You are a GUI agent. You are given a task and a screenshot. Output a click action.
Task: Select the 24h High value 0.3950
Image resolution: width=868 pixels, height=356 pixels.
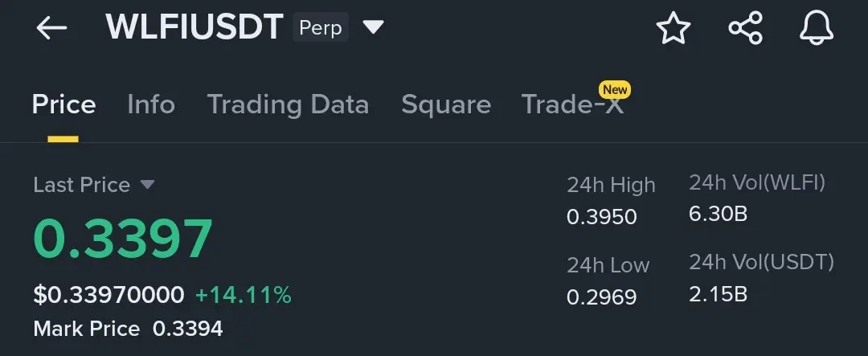602,216
